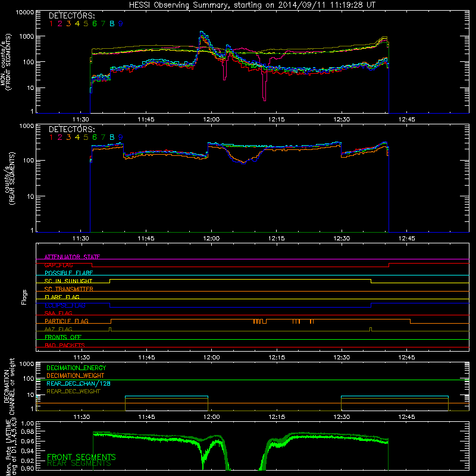Select detector 3 in front segments legend

pos(68,24)
